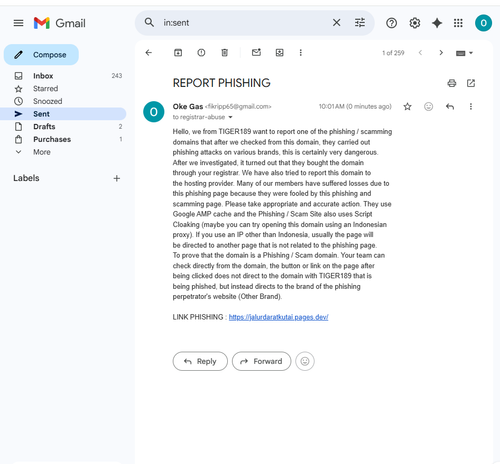This screenshot has width=500, height=464.
Task: Show search options filter icon
Action: [x=360, y=23]
